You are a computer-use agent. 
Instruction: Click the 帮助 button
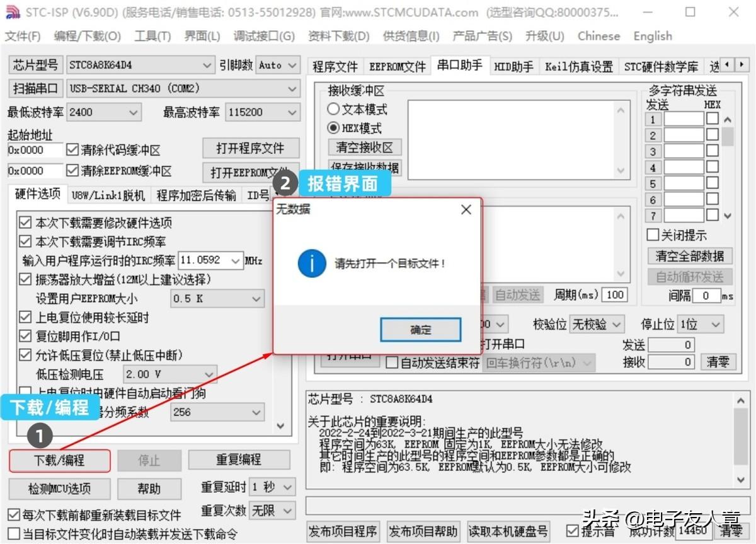pos(149,488)
